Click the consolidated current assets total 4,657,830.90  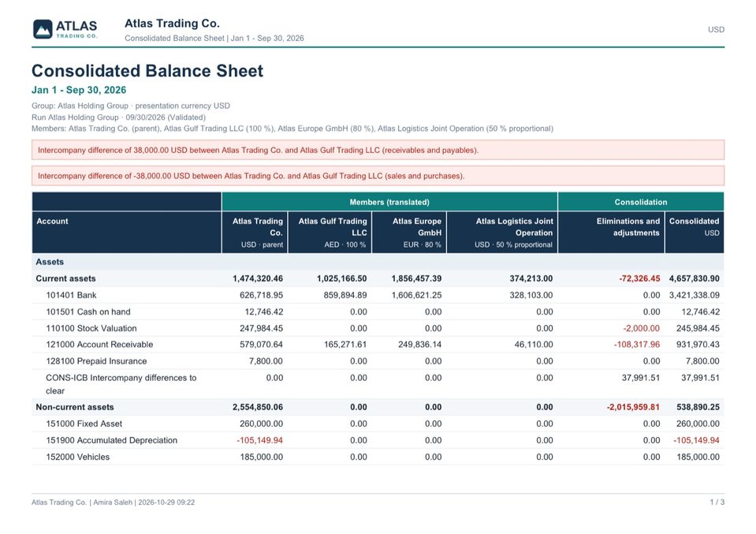(x=695, y=278)
